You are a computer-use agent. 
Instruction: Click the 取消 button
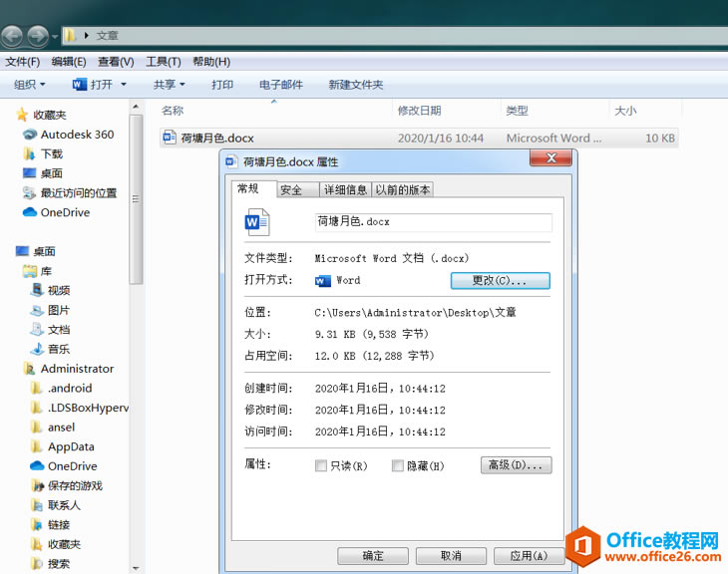[x=451, y=555]
